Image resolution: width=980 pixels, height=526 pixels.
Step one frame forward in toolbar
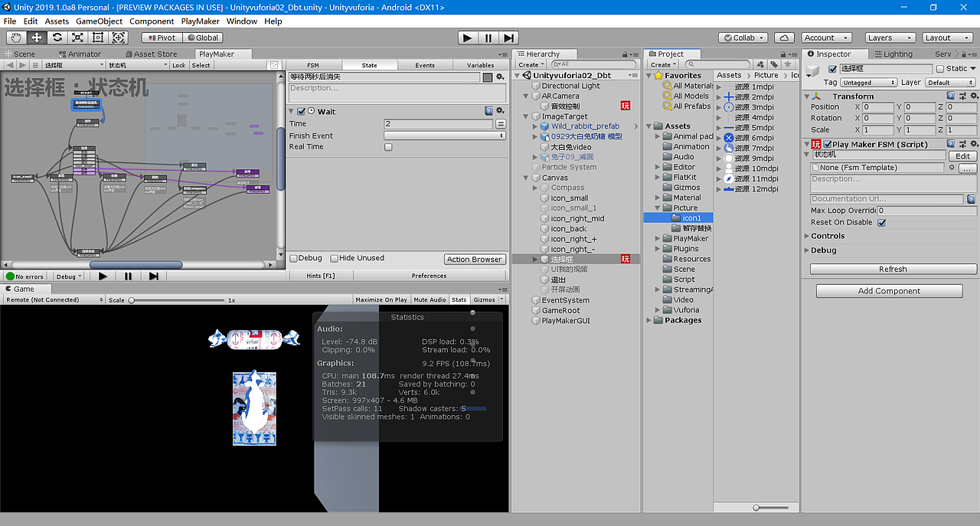click(x=509, y=38)
